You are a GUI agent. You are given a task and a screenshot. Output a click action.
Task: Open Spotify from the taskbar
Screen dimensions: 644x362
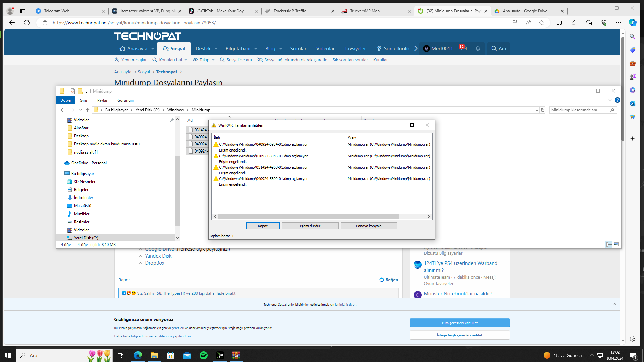click(x=204, y=355)
